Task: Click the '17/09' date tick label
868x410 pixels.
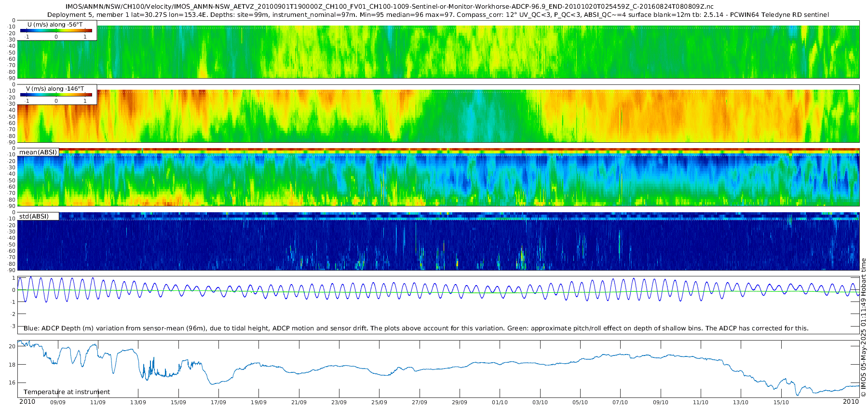Action: tap(218, 402)
